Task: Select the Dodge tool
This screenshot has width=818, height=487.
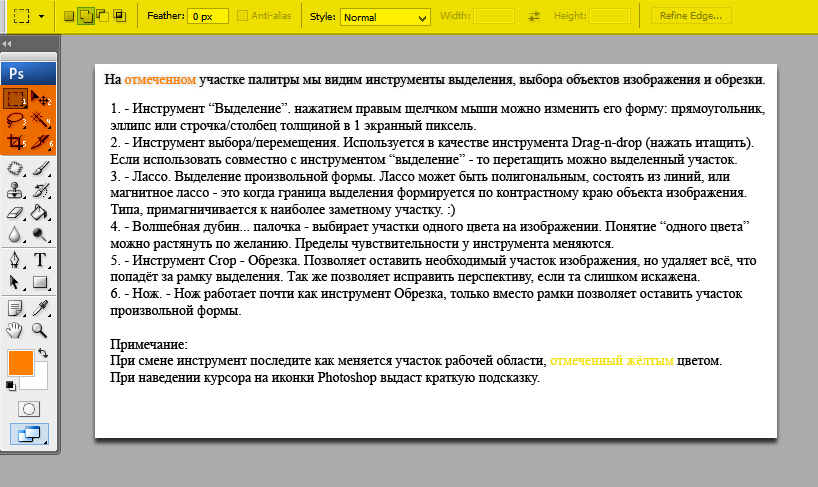Action: [x=41, y=235]
